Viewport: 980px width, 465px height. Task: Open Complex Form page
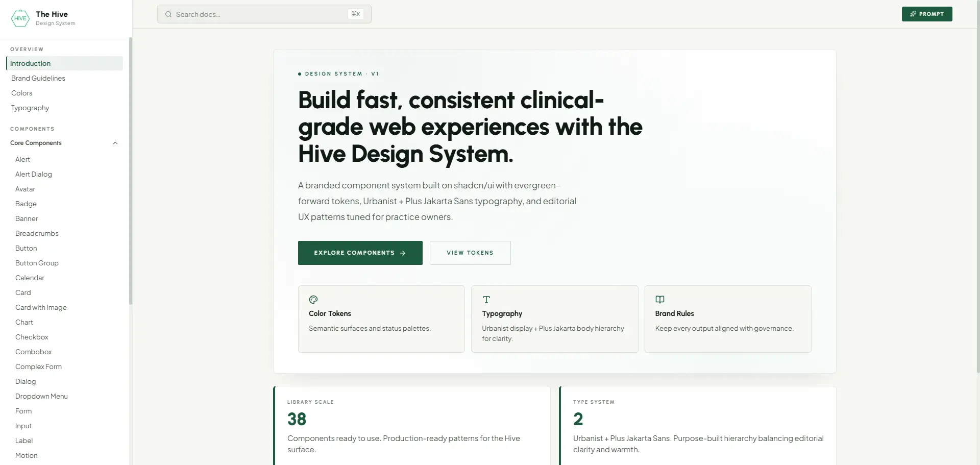[38, 366]
